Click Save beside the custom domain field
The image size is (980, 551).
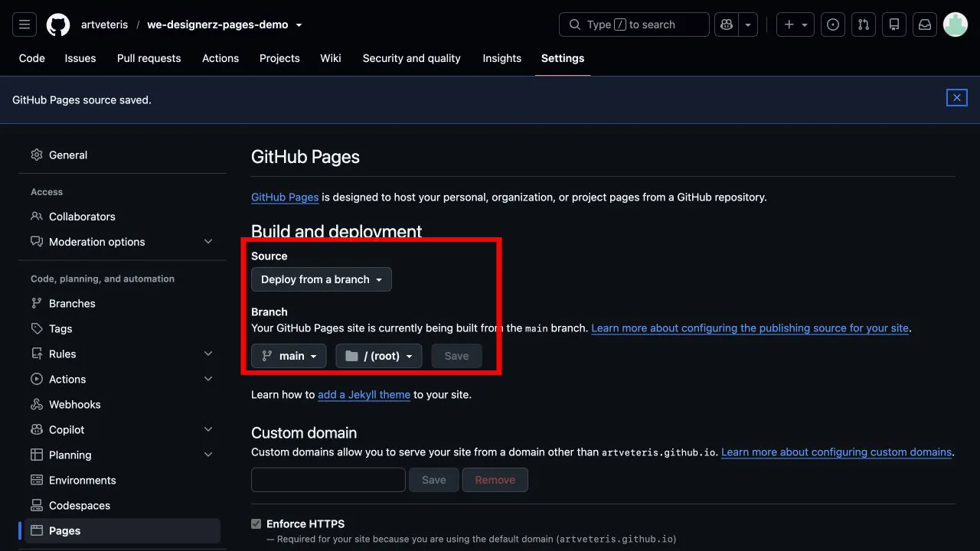point(434,480)
